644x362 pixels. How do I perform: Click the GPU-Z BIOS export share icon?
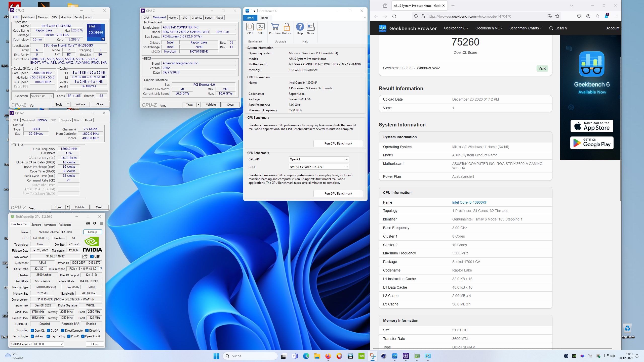click(x=85, y=256)
